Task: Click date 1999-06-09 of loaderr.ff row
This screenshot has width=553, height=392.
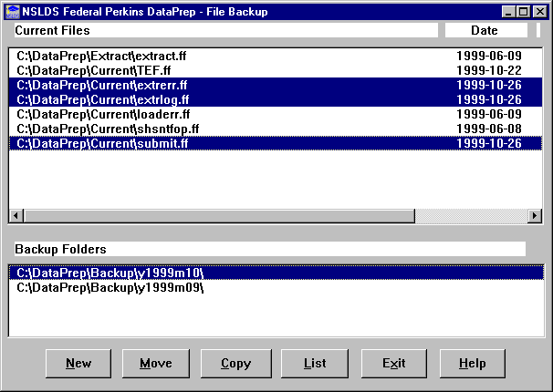Action: [x=489, y=114]
